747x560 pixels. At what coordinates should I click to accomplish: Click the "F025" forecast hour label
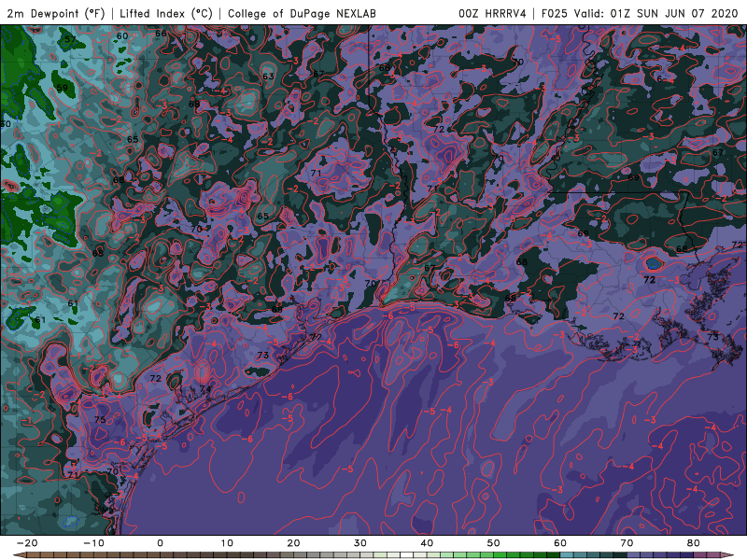click(x=555, y=13)
